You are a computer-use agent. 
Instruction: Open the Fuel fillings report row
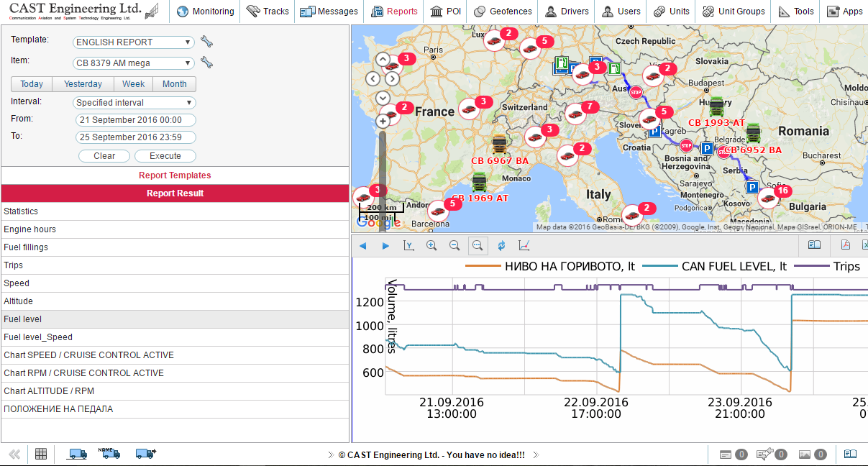[175, 247]
